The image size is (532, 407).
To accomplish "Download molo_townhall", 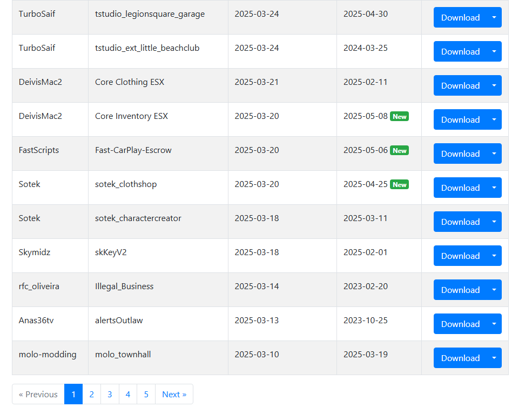I will pyautogui.click(x=460, y=358).
